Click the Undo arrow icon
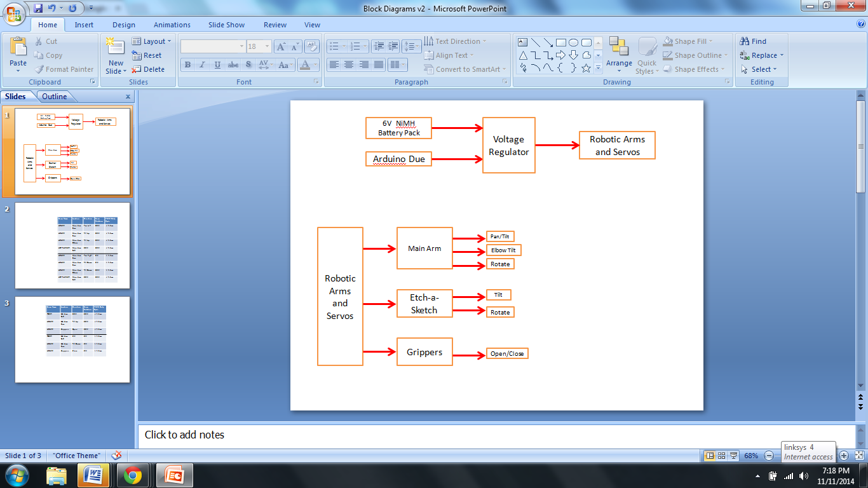The height and width of the screenshot is (488, 868). (52, 8)
